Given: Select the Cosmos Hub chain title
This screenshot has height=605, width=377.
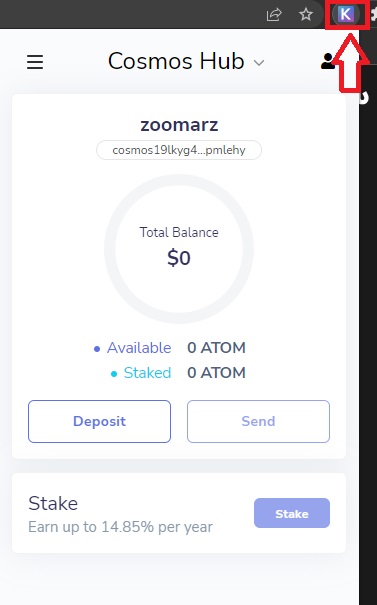Looking at the screenshot, I should pos(176,61).
